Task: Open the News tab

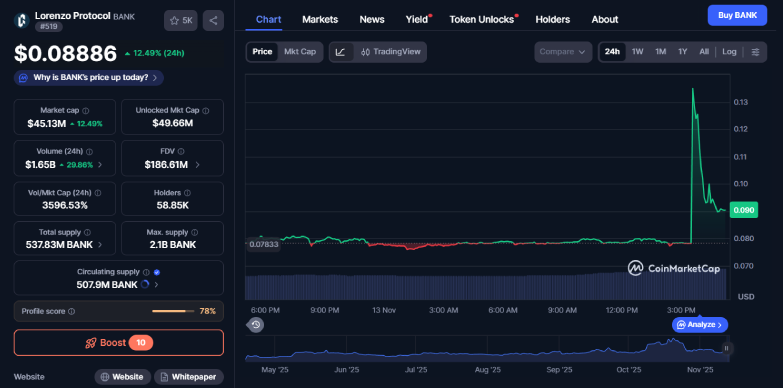Action: [372, 19]
